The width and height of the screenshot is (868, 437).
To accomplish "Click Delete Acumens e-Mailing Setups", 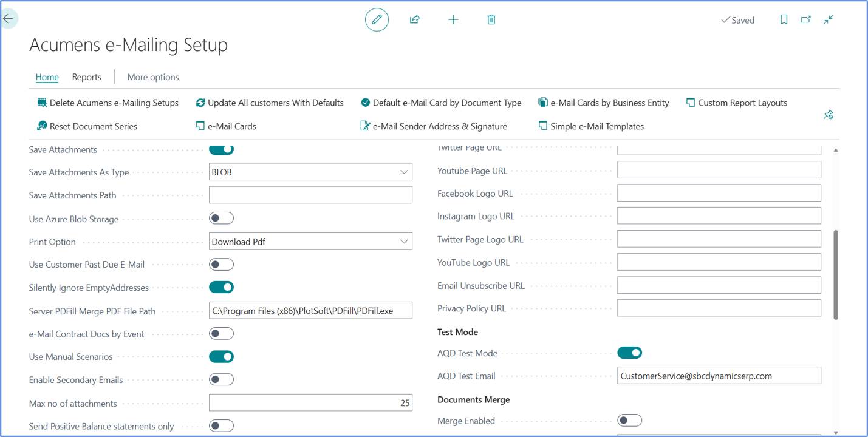I will [x=108, y=103].
